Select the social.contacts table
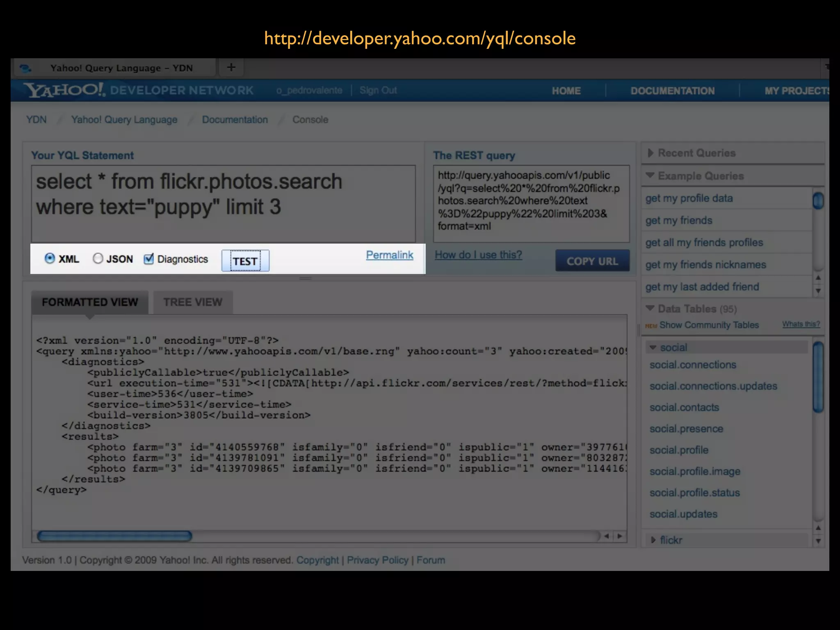 (684, 407)
